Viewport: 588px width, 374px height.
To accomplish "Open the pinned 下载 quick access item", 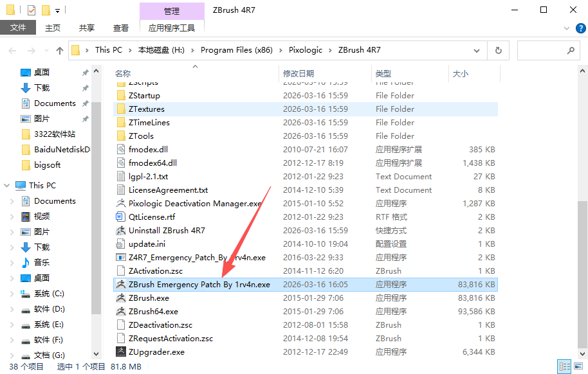I will pyautogui.click(x=42, y=87).
